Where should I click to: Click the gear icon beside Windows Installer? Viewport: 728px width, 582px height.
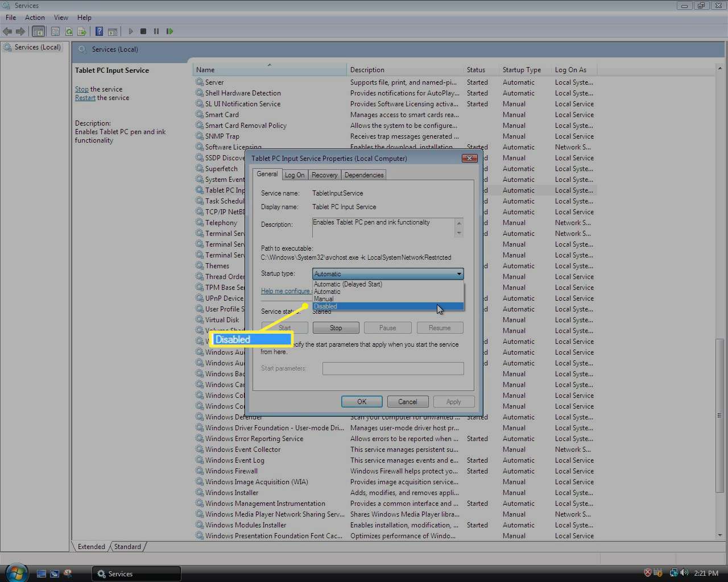point(200,493)
